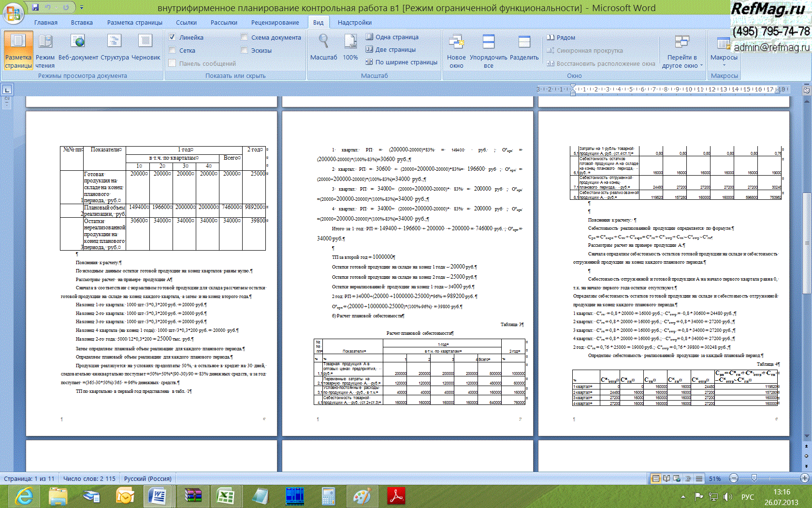The height and width of the screenshot is (508, 812).
Task: Click the zoom slider in status bar
Action: [x=754, y=478]
